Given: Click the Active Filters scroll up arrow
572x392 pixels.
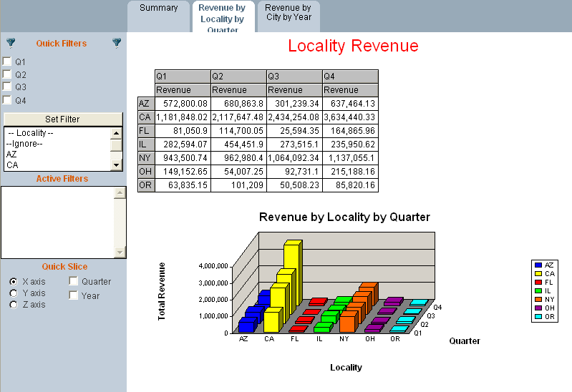Looking at the screenshot, I should (120, 192).
